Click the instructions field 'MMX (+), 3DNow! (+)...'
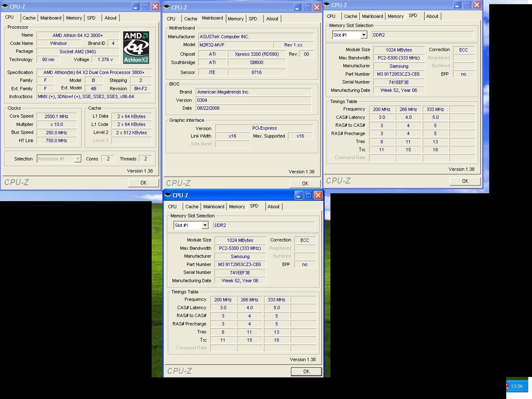532x399 pixels. click(x=94, y=96)
